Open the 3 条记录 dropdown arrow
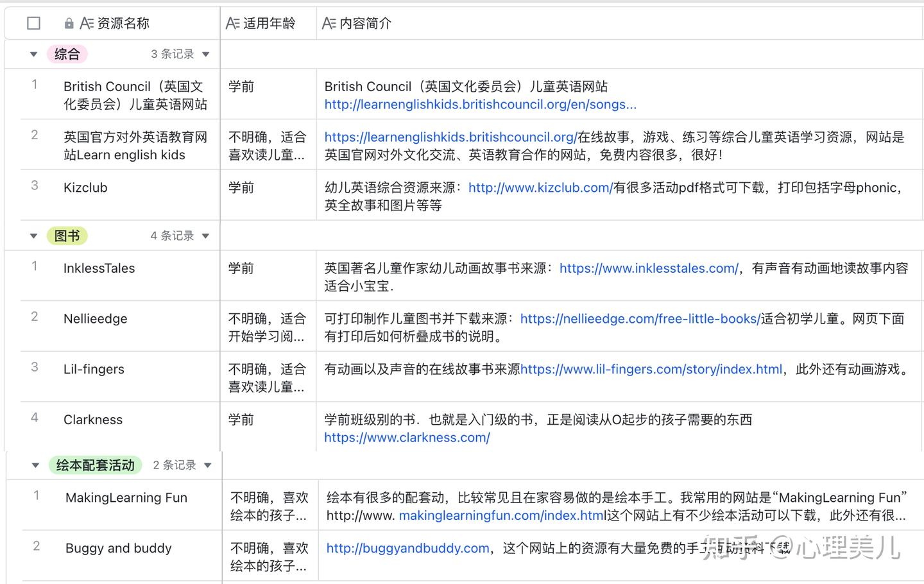Image resolution: width=924 pixels, height=584 pixels. coord(206,55)
